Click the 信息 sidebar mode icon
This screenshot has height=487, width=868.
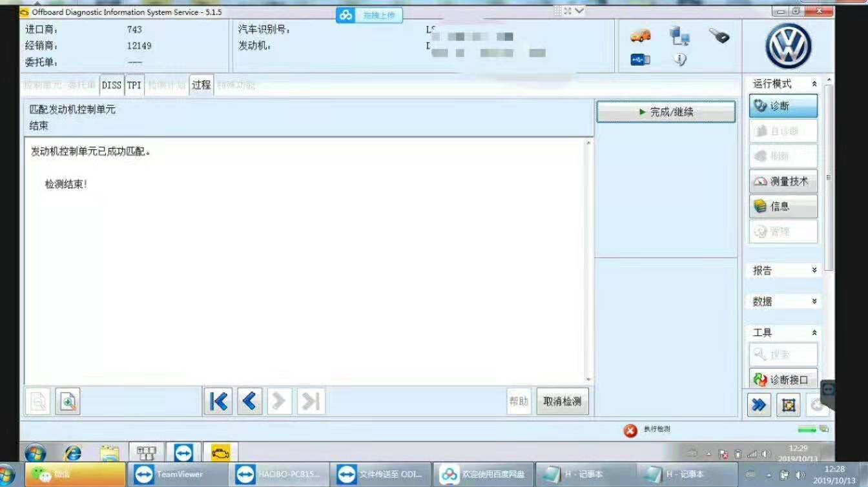pos(783,207)
